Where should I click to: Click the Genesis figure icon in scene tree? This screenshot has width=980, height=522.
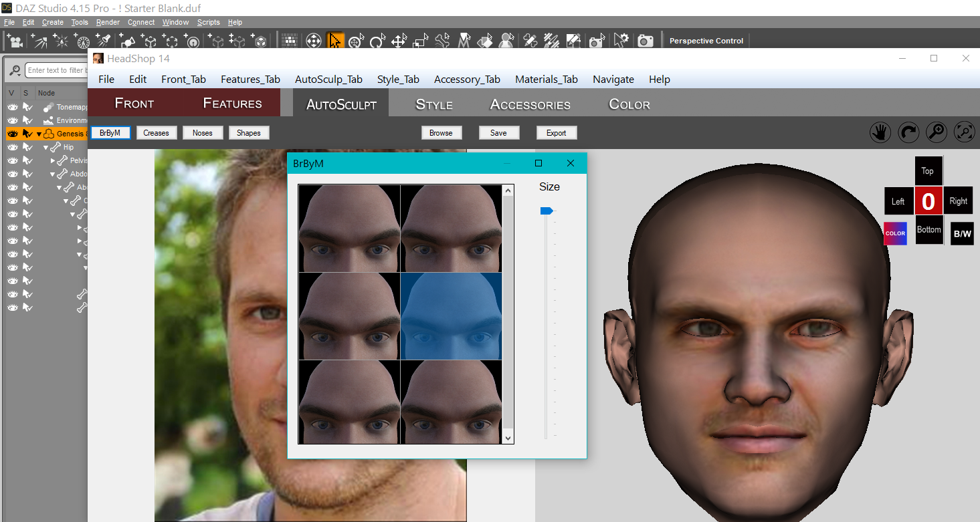(49, 134)
